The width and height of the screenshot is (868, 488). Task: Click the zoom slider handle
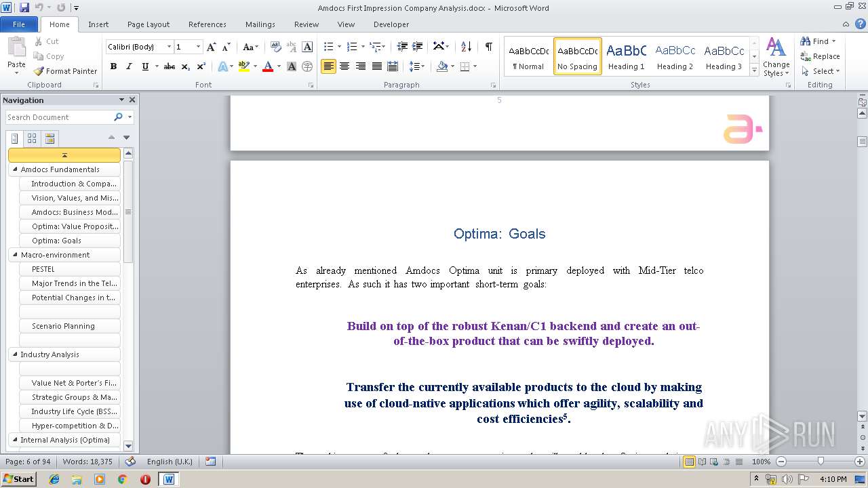pos(821,462)
